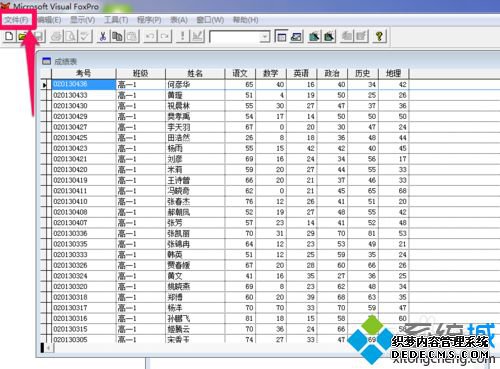
Task: Select cell with exam number 020130320
Action: (x=84, y=287)
